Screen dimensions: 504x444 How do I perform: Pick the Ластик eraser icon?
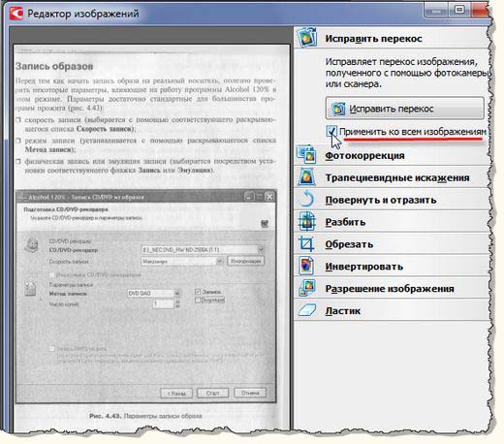click(306, 310)
